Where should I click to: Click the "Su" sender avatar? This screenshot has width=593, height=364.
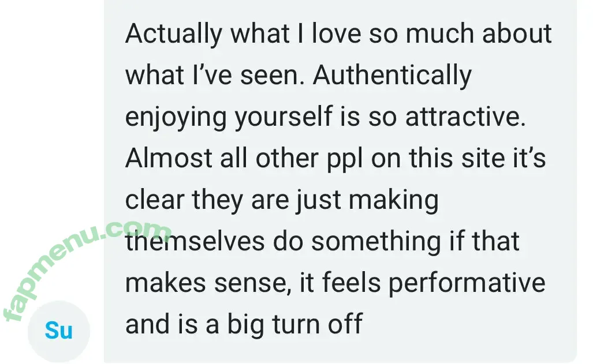58,331
